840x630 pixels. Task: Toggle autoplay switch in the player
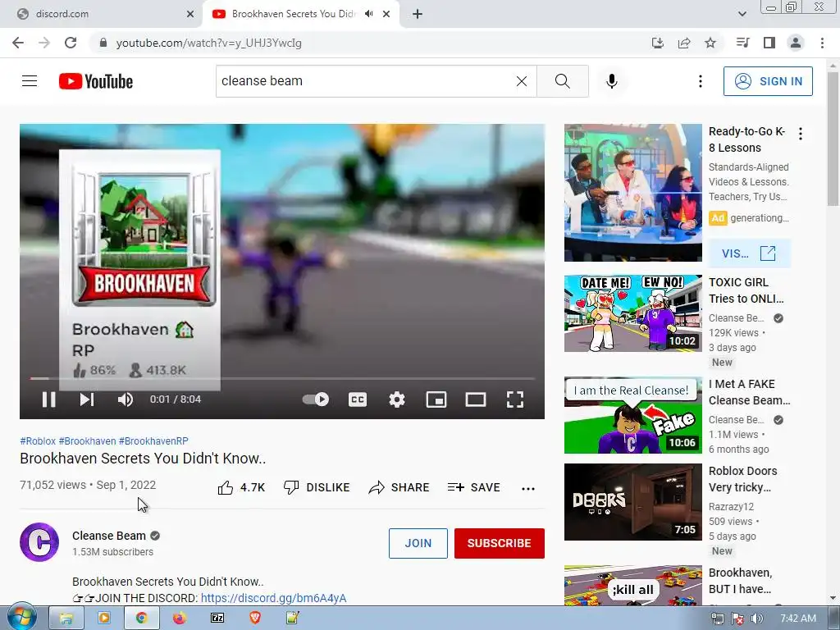pyautogui.click(x=316, y=399)
